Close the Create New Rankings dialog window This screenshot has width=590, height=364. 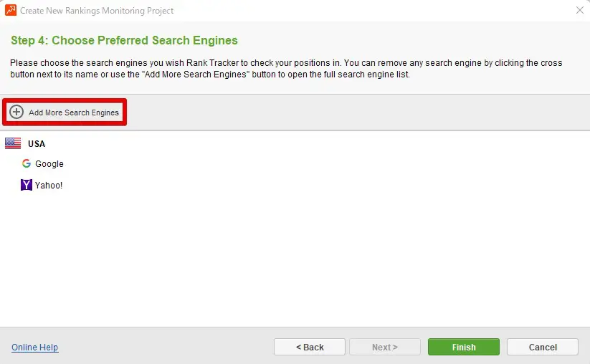(x=579, y=10)
